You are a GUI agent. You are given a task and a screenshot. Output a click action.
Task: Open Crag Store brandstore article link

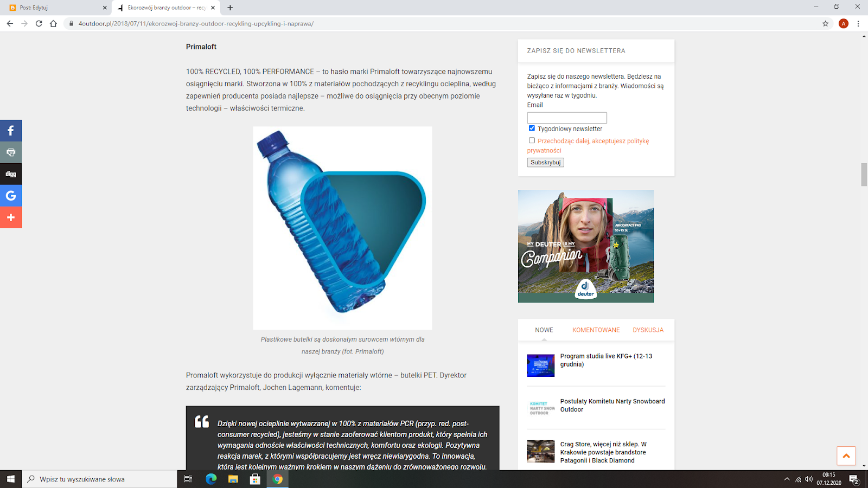[603, 452]
